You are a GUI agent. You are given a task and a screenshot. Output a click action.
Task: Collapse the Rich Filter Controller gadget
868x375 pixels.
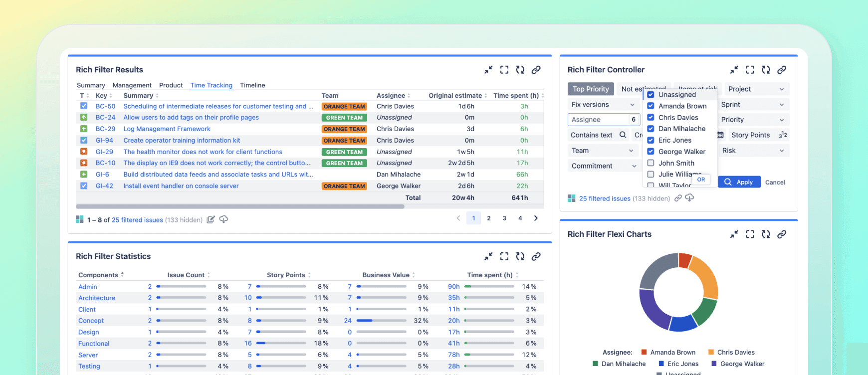pos(734,70)
